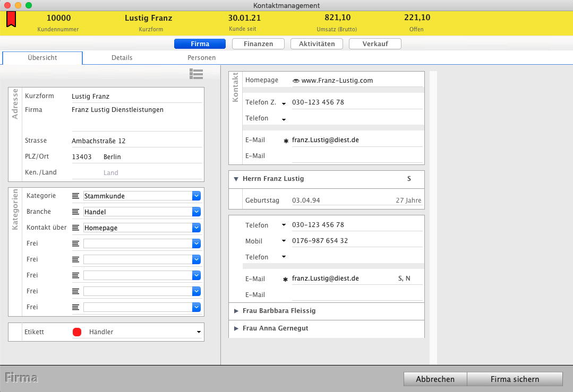Switch to the Details tab

point(122,57)
